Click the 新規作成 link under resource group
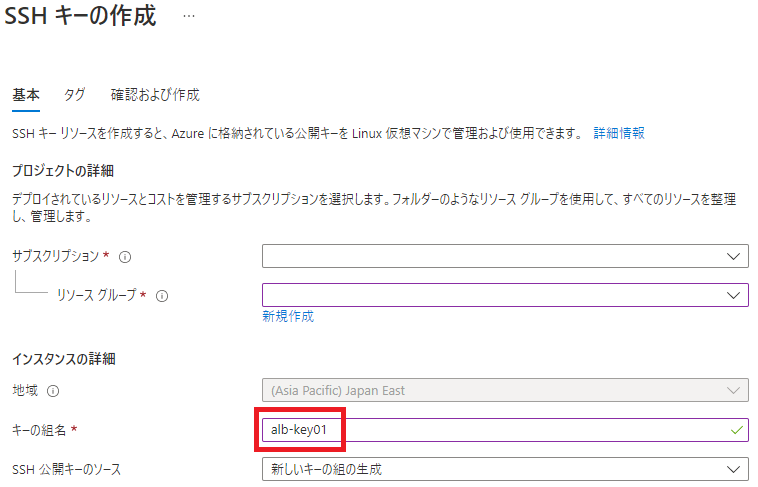The width and height of the screenshot is (758, 487). [x=288, y=316]
